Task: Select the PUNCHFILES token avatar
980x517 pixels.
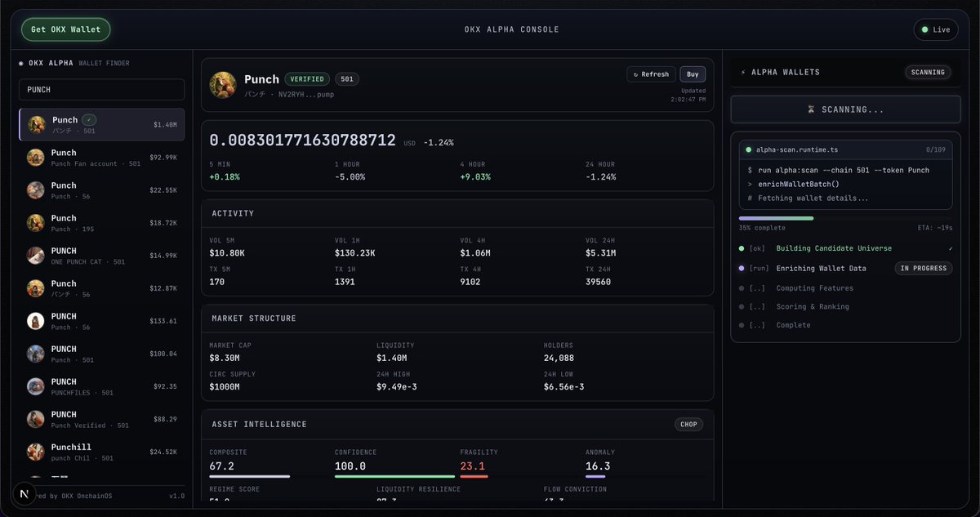Action: pos(35,386)
